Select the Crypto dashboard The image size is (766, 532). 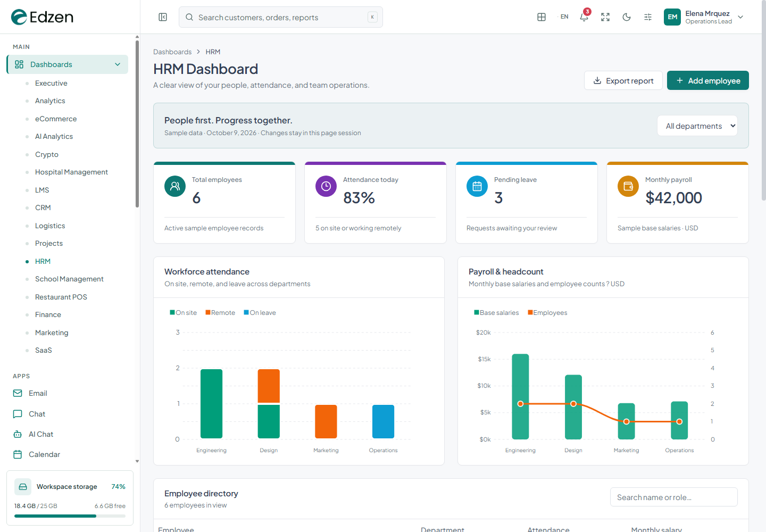point(47,154)
